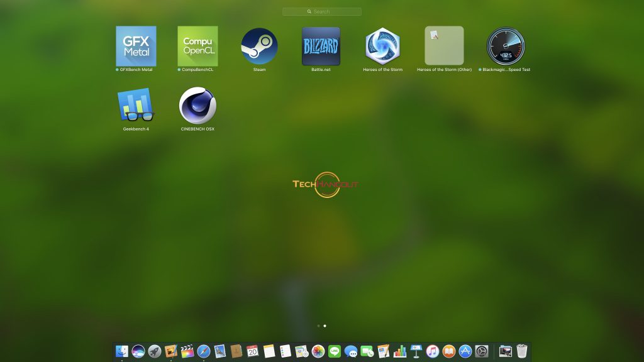Click the Launchpad search field
644x362 pixels.
(322, 11)
